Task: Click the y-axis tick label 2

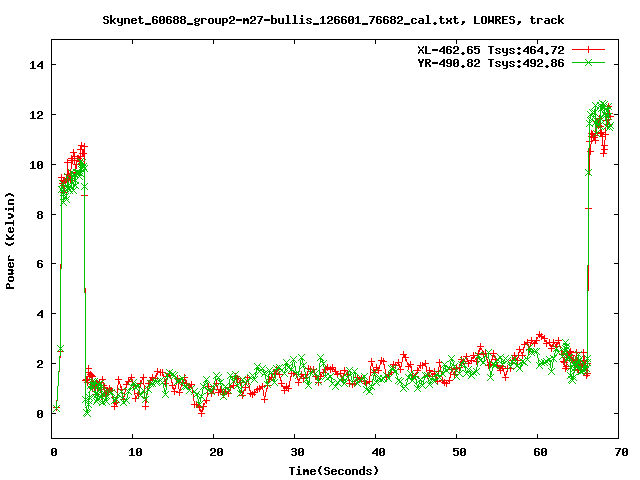Action: click(40, 364)
